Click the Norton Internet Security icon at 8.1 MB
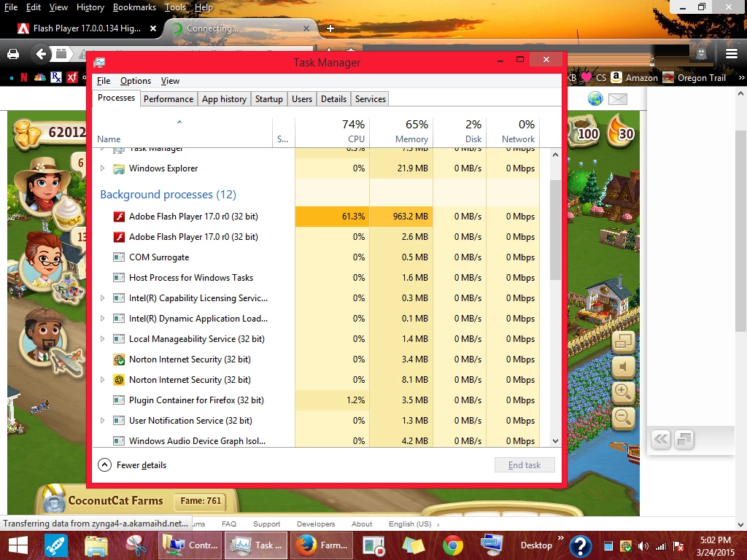The image size is (747, 560). point(119,380)
